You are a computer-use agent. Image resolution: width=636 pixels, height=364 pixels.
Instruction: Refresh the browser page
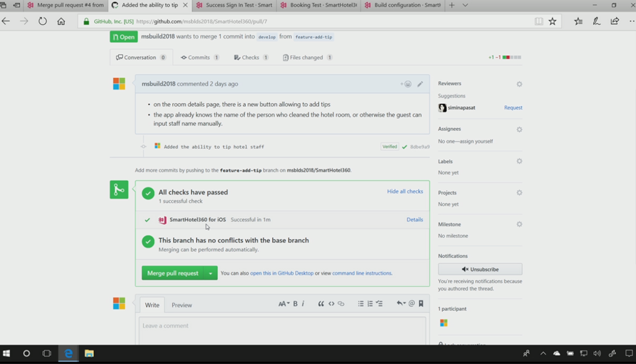43,21
